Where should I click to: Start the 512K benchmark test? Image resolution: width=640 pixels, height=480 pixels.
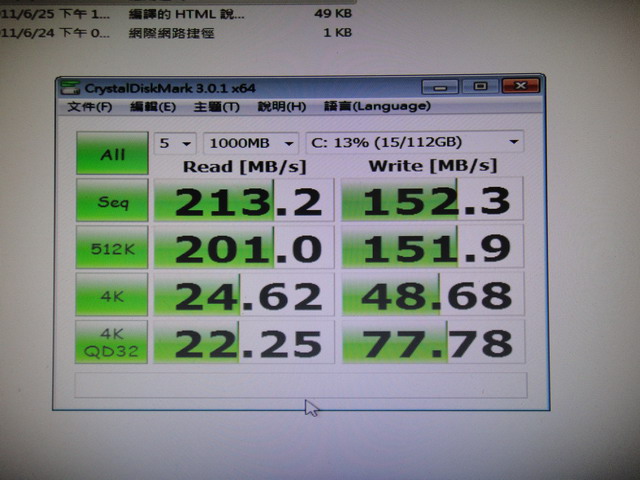click(112, 247)
